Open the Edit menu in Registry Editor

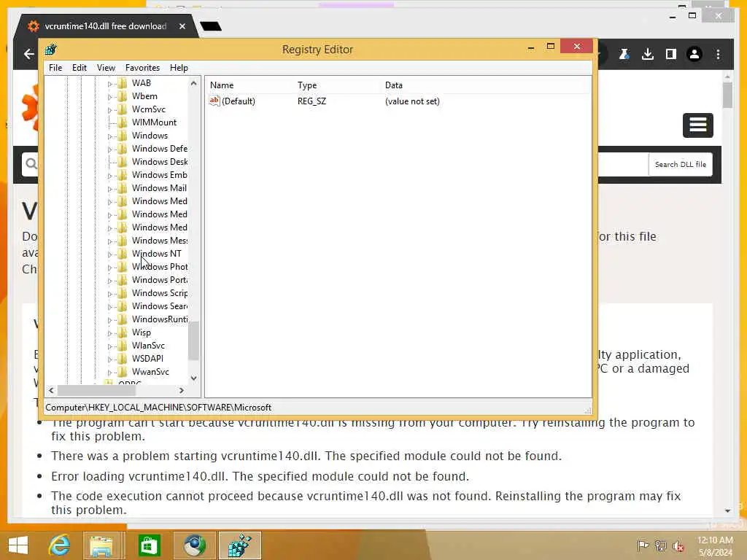coord(79,68)
